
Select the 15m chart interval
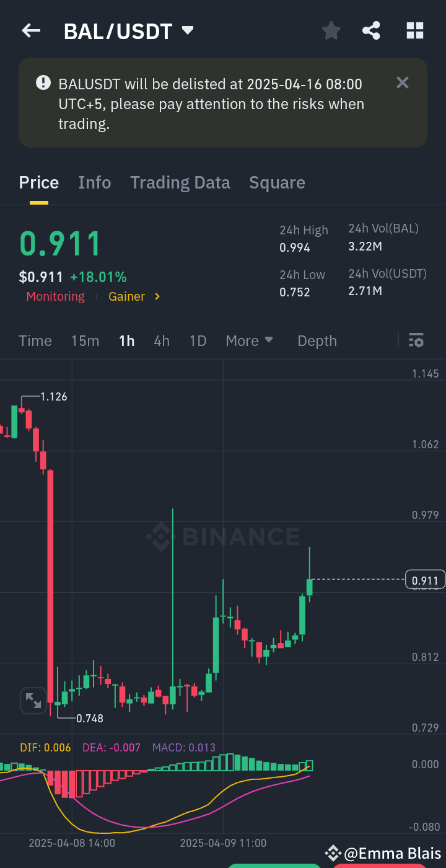[x=85, y=340]
